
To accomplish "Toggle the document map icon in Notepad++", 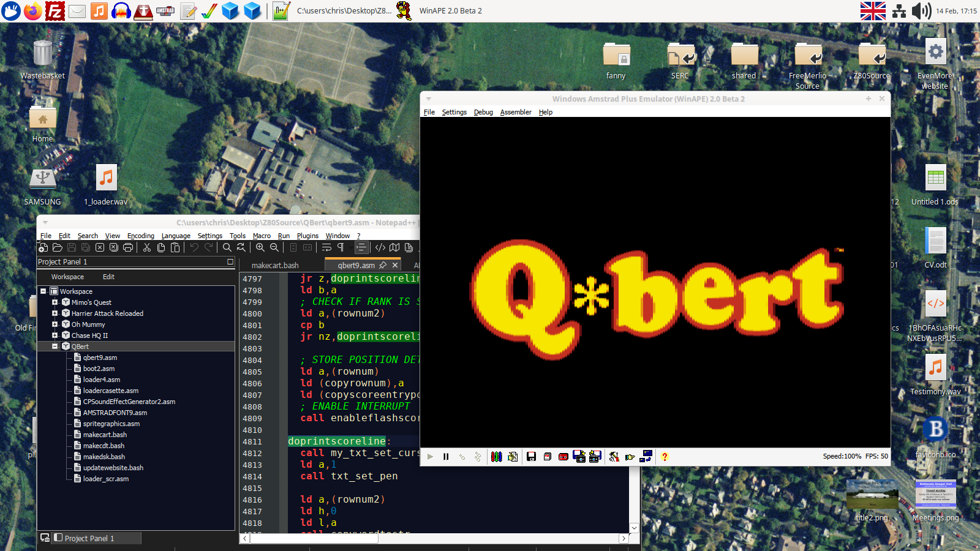I will [394, 247].
